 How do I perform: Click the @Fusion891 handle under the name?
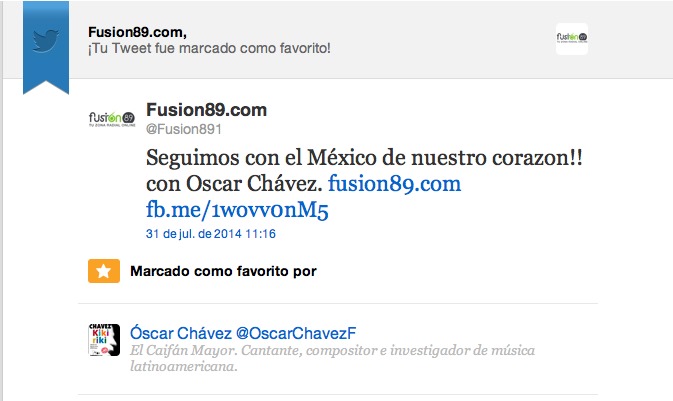[x=184, y=129]
